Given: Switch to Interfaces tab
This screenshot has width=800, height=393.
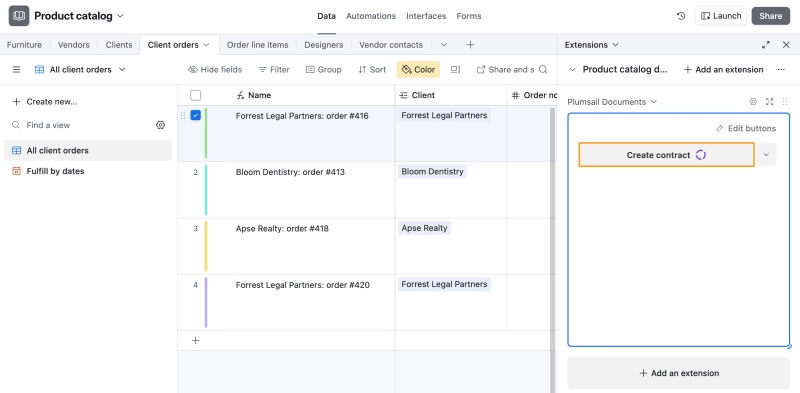Looking at the screenshot, I should (x=426, y=16).
